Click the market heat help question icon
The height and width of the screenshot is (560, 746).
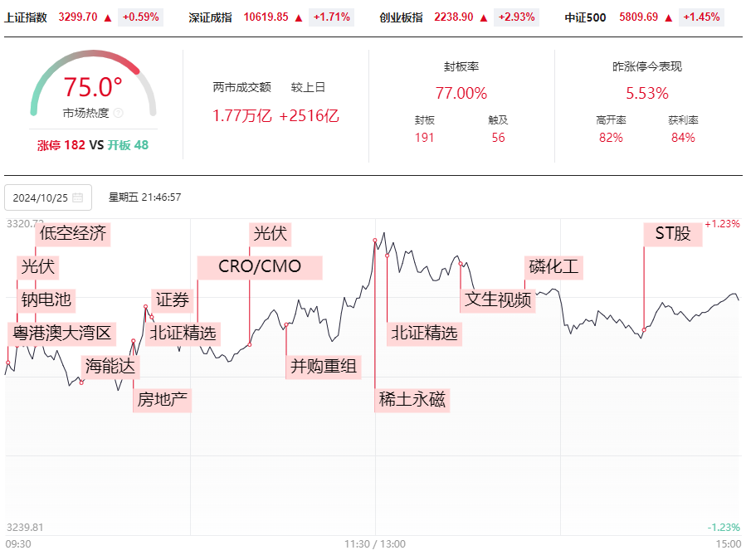pyautogui.click(x=119, y=113)
